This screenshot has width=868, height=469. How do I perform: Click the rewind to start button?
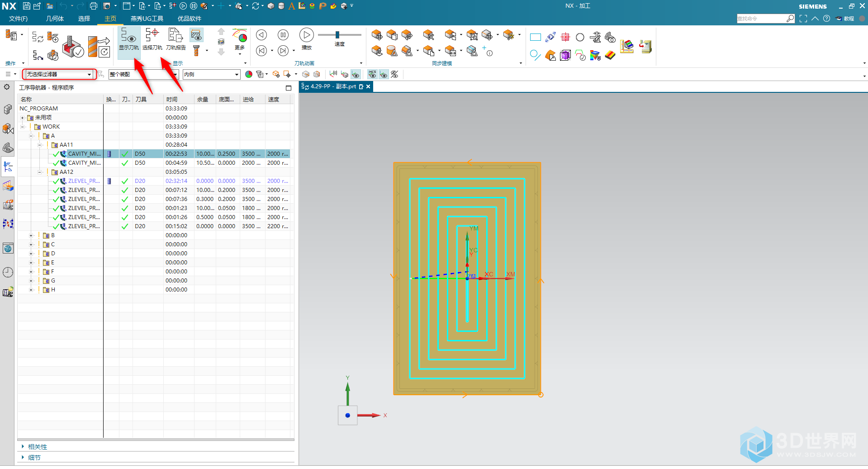[261, 51]
